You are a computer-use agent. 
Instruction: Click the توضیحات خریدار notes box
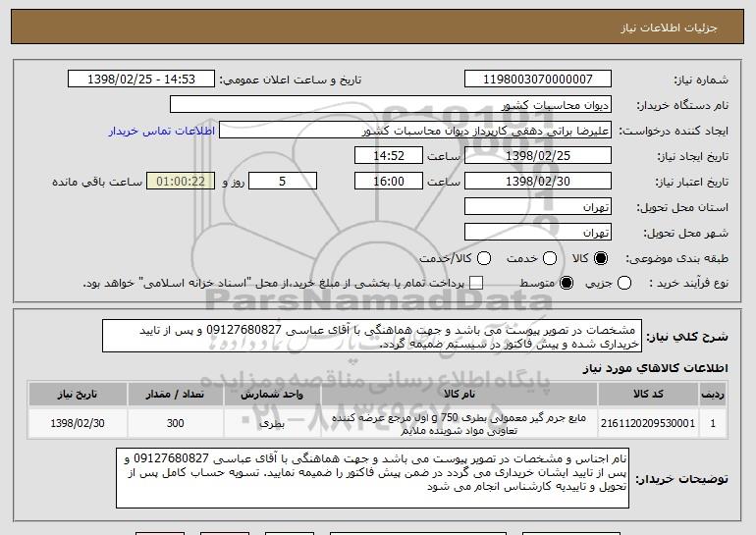pyautogui.click(x=372, y=478)
